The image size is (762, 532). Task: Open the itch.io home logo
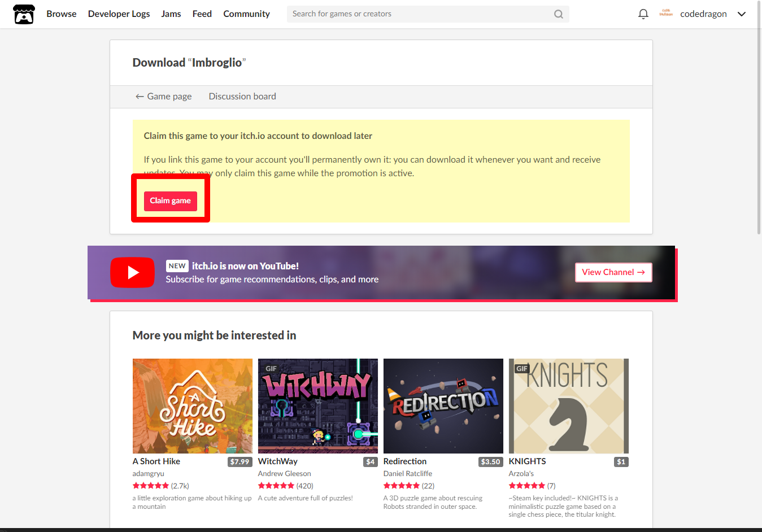click(24, 14)
